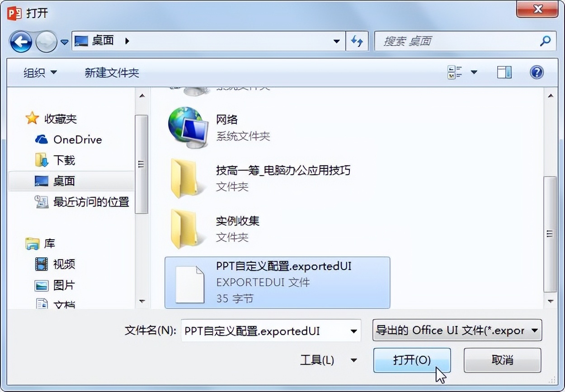Select PPT自定义配置.exportedUI file
Image resolution: width=565 pixels, height=392 pixels.
[278, 283]
